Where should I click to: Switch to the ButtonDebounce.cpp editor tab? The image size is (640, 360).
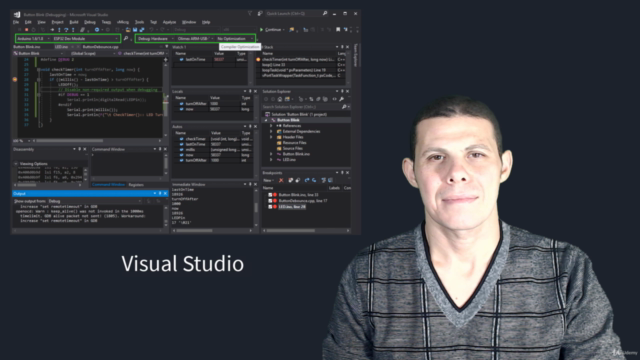pyautogui.click(x=101, y=47)
